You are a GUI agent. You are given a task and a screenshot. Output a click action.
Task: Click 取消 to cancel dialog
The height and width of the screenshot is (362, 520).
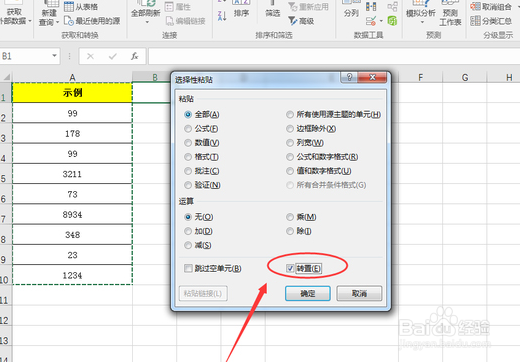pos(359,294)
